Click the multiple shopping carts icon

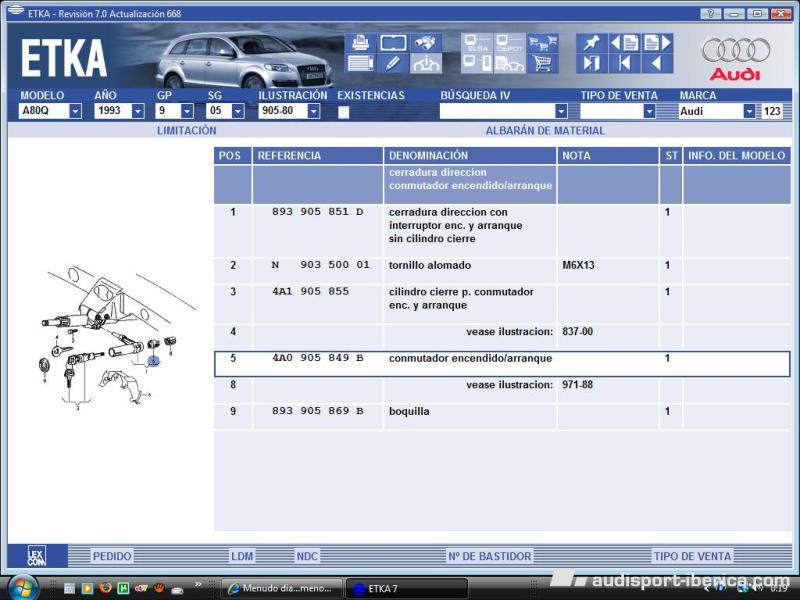click(542, 43)
